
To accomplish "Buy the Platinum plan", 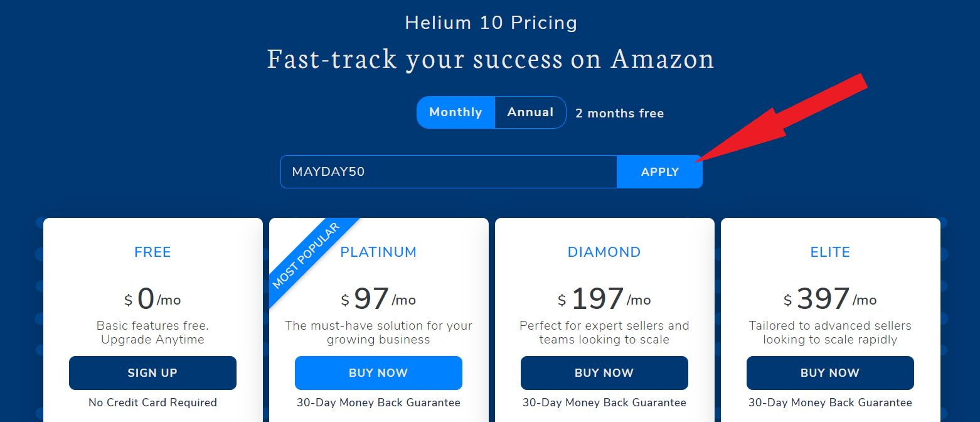I will click(x=378, y=372).
